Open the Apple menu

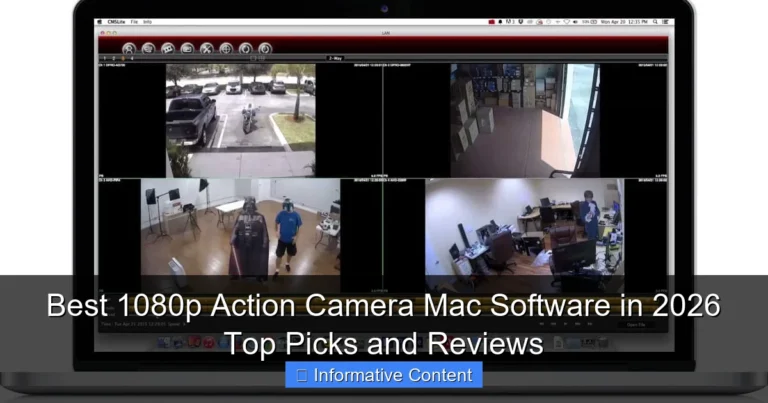point(99,22)
